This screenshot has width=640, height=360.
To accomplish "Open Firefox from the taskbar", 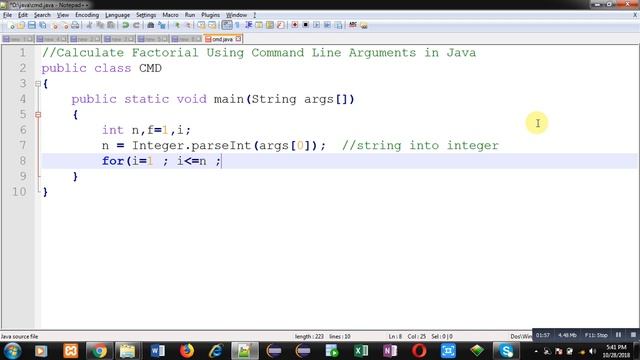I will point(187,351).
